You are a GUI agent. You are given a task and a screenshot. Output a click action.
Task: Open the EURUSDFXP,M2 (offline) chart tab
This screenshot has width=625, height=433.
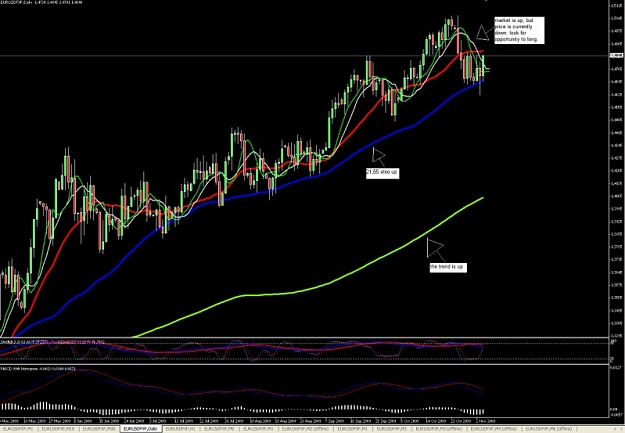(305, 429)
